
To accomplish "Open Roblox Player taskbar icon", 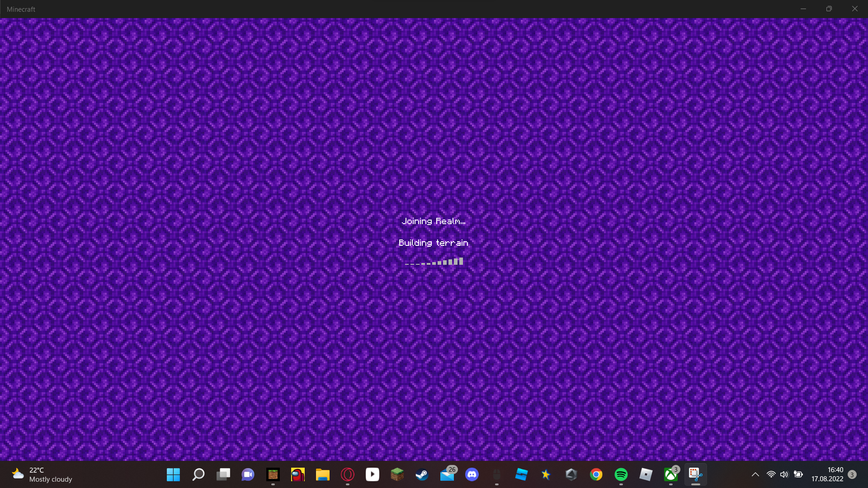I will 646,474.
